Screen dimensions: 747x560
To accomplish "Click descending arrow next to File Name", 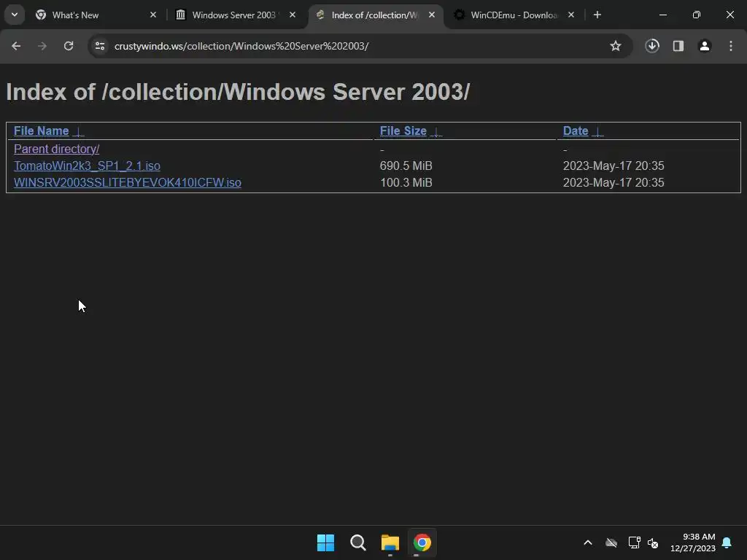I will coord(79,131).
